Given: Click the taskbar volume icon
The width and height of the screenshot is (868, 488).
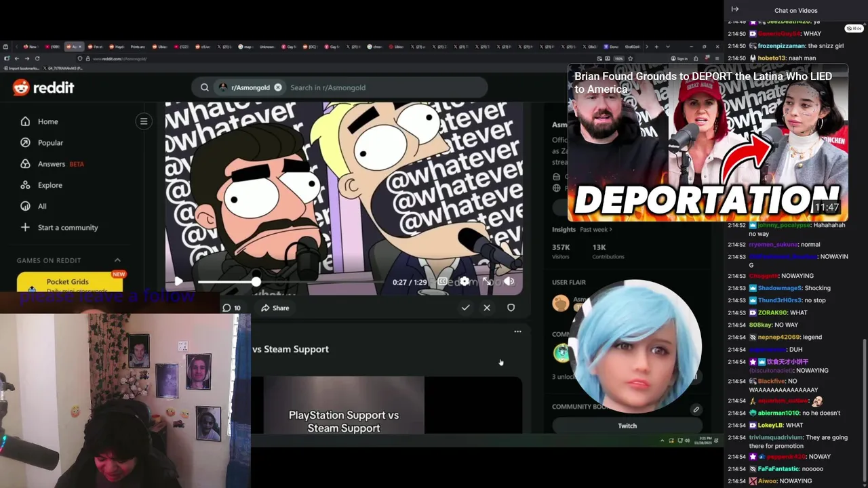Looking at the screenshot, I should (x=687, y=441).
